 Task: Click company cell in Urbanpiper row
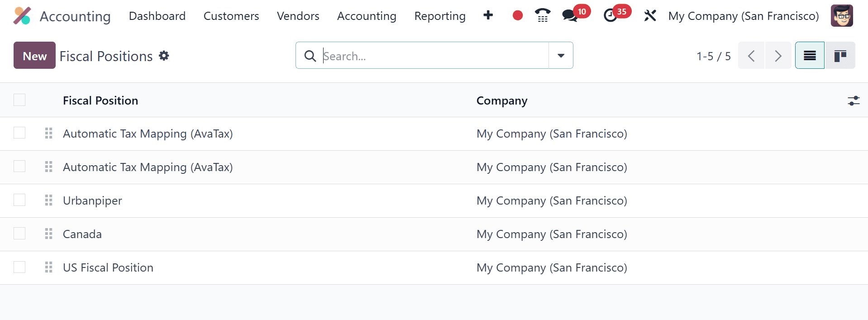pos(552,201)
